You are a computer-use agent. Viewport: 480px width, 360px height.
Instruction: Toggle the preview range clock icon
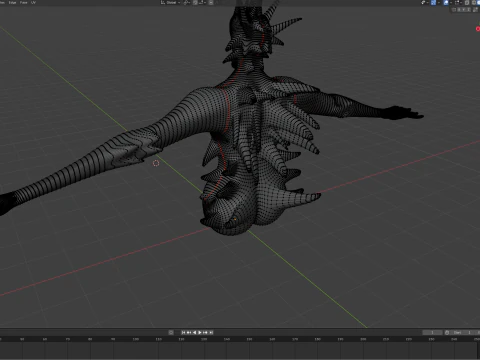(x=447, y=332)
